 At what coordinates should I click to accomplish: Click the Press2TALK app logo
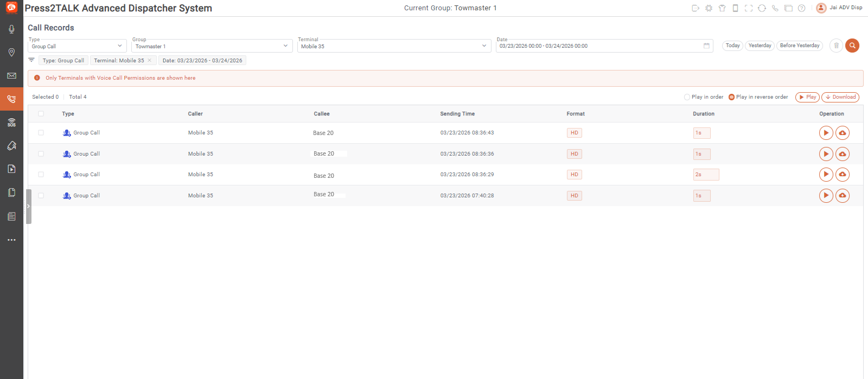point(11,8)
